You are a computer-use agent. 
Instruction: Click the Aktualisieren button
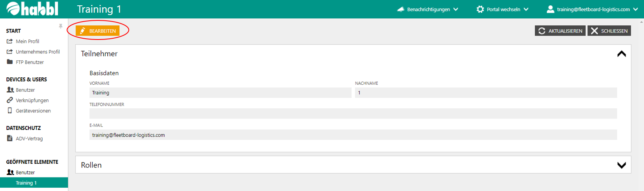pyautogui.click(x=560, y=31)
